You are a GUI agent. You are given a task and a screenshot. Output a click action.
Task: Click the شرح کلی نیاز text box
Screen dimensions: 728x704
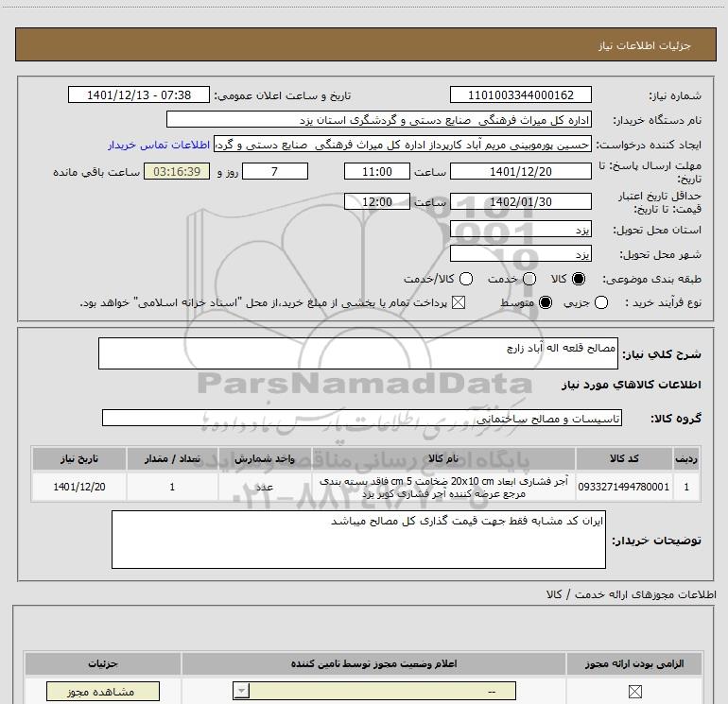pyautogui.click(x=358, y=353)
